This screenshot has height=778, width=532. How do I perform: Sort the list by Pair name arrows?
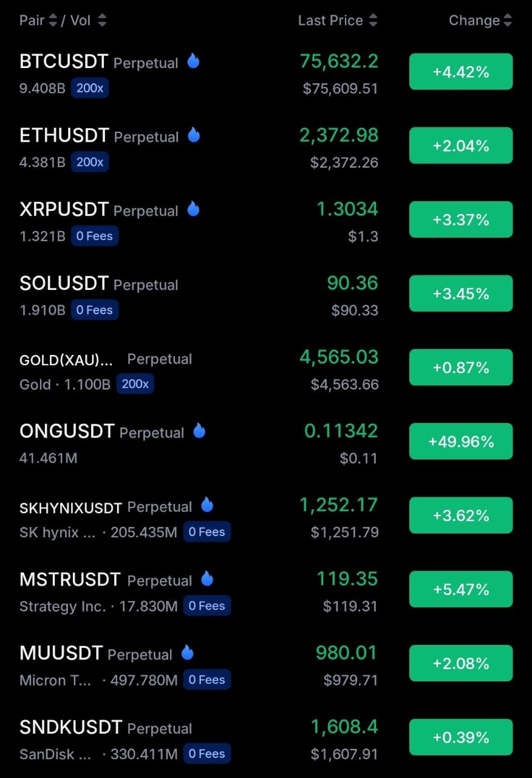coord(53,21)
